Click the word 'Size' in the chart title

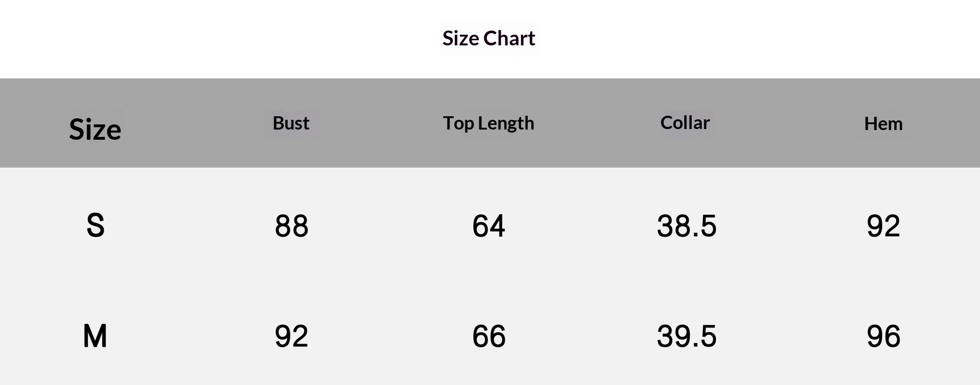click(x=460, y=39)
